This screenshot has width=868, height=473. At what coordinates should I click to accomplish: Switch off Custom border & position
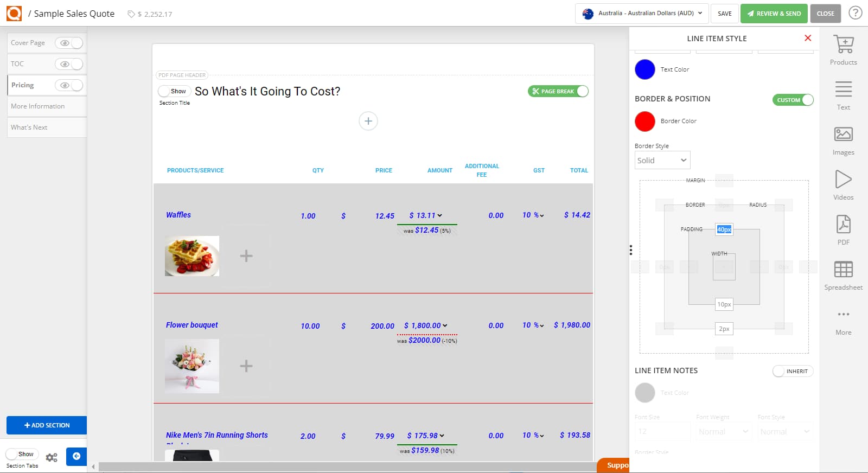pos(793,100)
